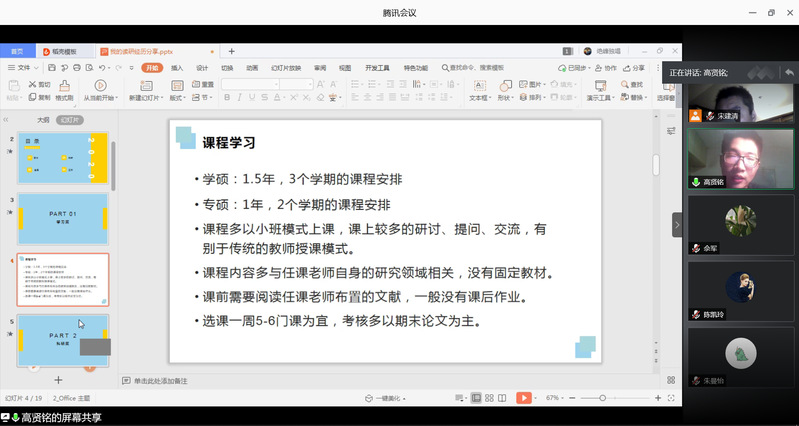This screenshot has width=799, height=426.
Task: Click the text box (文本框) icon
Action: 479,90
